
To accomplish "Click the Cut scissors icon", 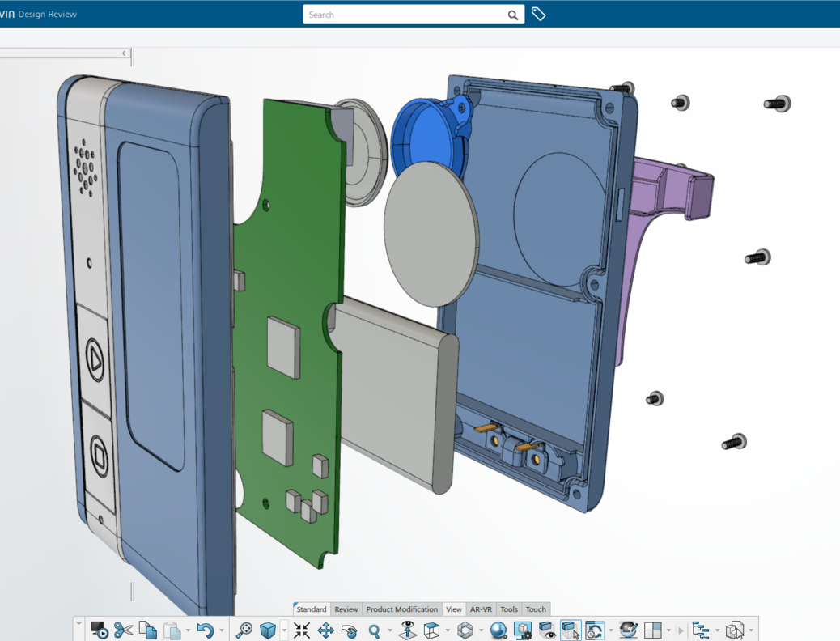I will pyautogui.click(x=123, y=630).
